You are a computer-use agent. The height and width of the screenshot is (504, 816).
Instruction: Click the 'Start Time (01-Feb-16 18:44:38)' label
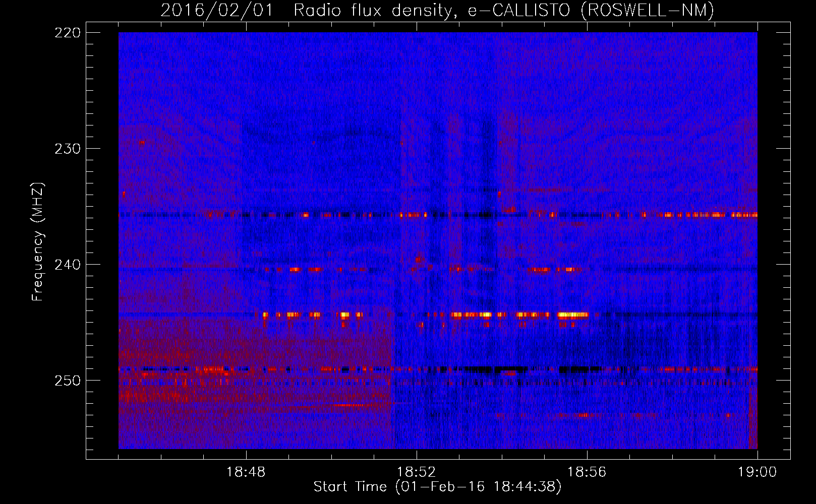point(437,487)
